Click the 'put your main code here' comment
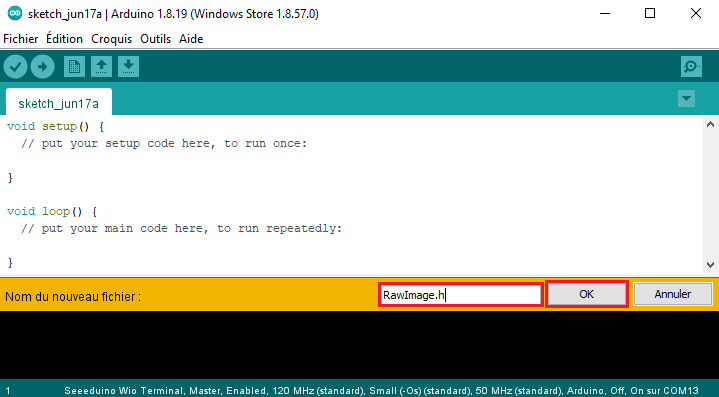Viewport: 719px width, 397px height. pos(182,229)
